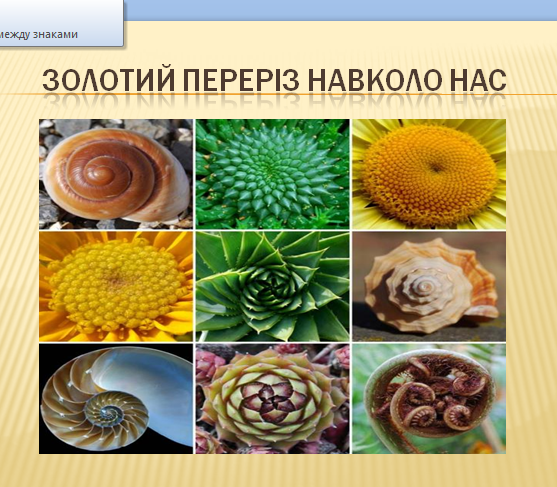Viewport: 557px width, 487px height.
Task: Click the beige conch shell photo
Action: pos(429,286)
